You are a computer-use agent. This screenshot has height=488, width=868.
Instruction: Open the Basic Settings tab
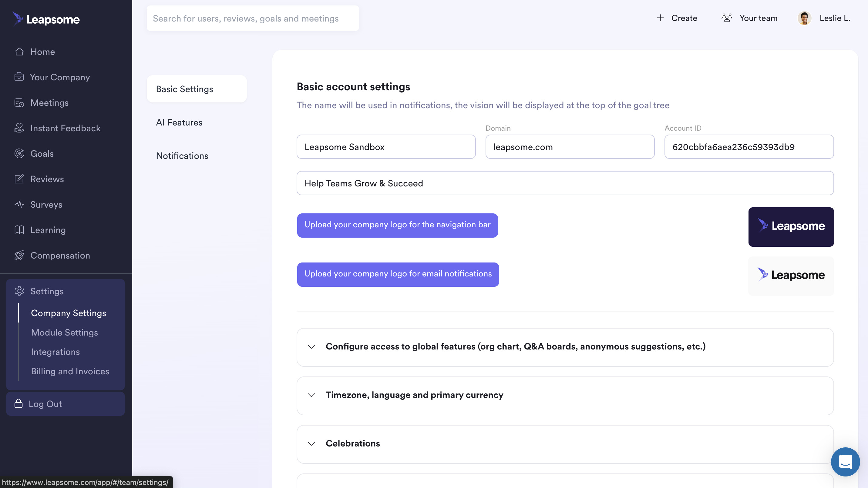click(197, 89)
